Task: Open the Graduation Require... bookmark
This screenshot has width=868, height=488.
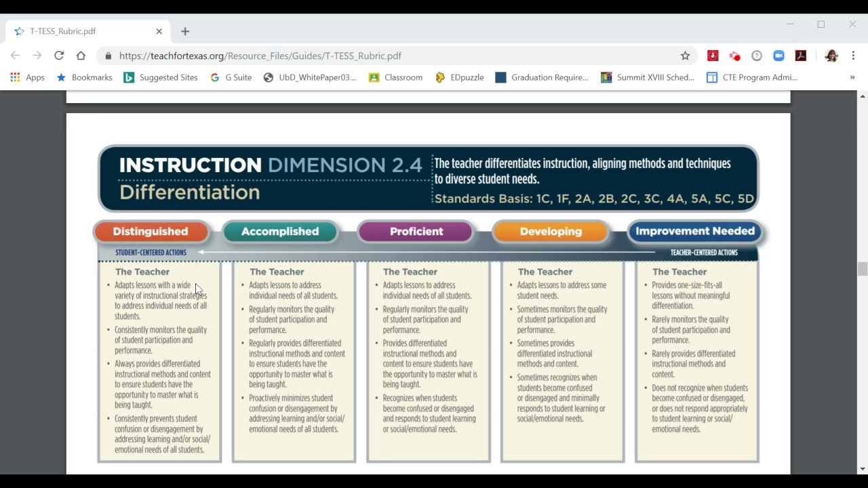Action: 542,77
